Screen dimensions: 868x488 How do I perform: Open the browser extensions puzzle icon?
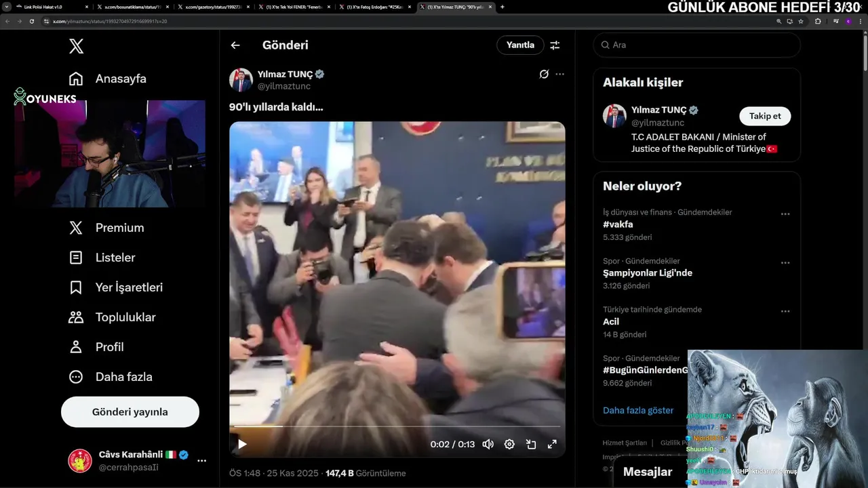pyautogui.click(x=818, y=21)
